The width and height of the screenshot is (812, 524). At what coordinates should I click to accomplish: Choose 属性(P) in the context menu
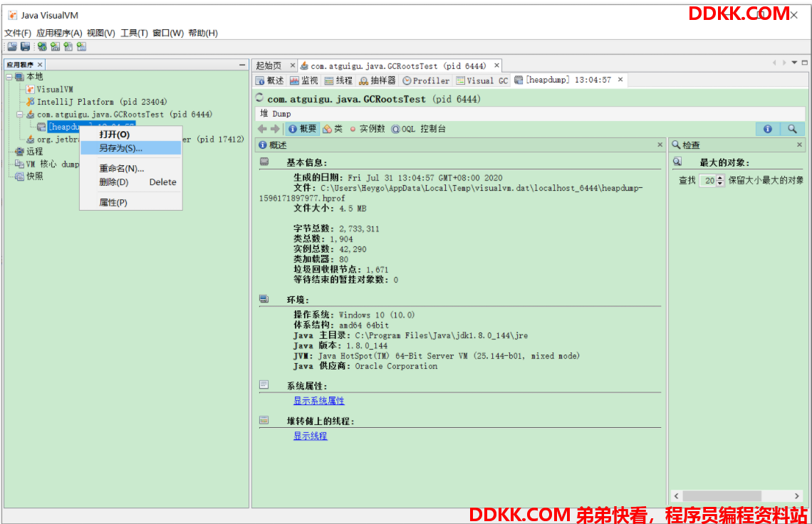130,202
